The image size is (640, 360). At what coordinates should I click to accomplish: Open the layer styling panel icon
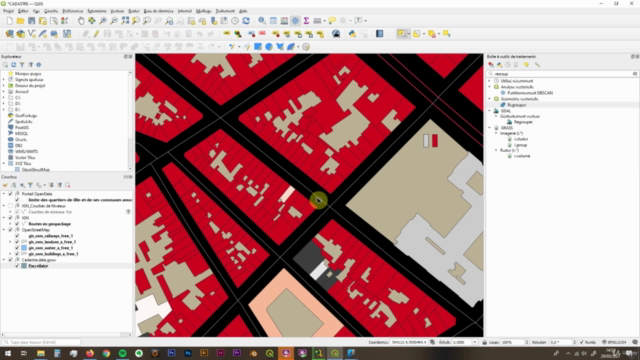coord(5,185)
